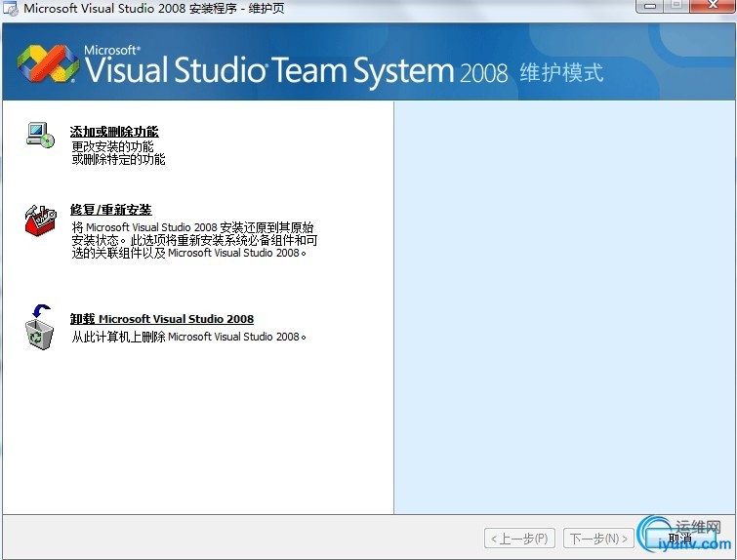Click the recycle bin uninstall icon
The image size is (737, 560).
pyautogui.click(x=39, y=327)
